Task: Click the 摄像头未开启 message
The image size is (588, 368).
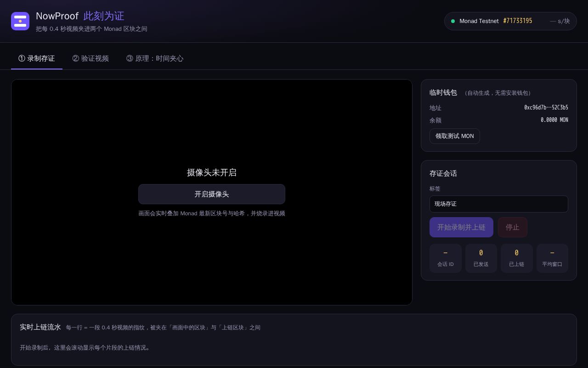Action: click(x=212, y=172)
